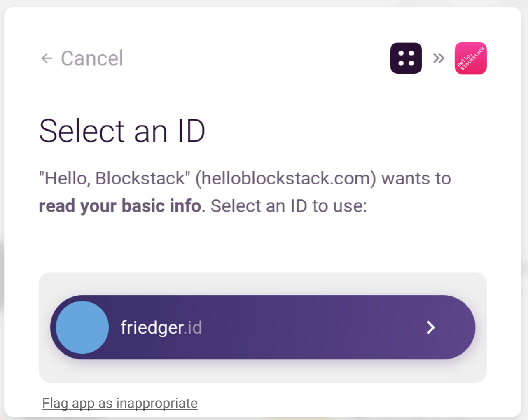Open the Flag app as inappropriate link

[x=119, y=403]
